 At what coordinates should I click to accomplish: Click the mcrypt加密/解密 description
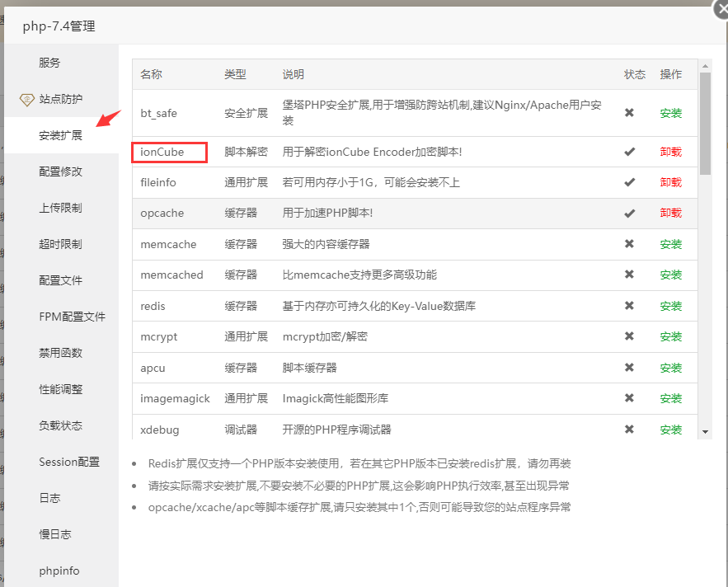click(325, 336)
